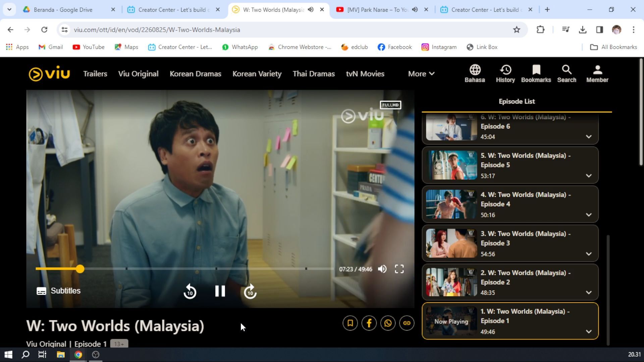
Task: Click the address bar URL field
Action: click(288, 30)
